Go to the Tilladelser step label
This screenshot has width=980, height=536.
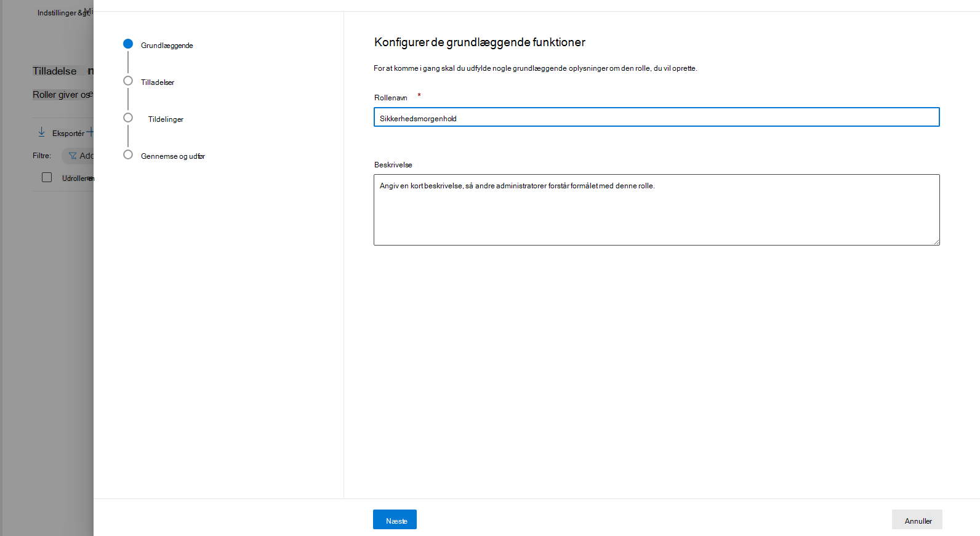[158, 82]
